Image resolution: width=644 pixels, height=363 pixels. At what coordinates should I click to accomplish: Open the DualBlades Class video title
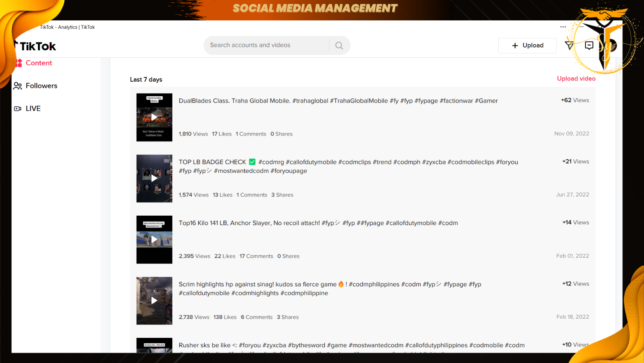click(x=338, y=101)
